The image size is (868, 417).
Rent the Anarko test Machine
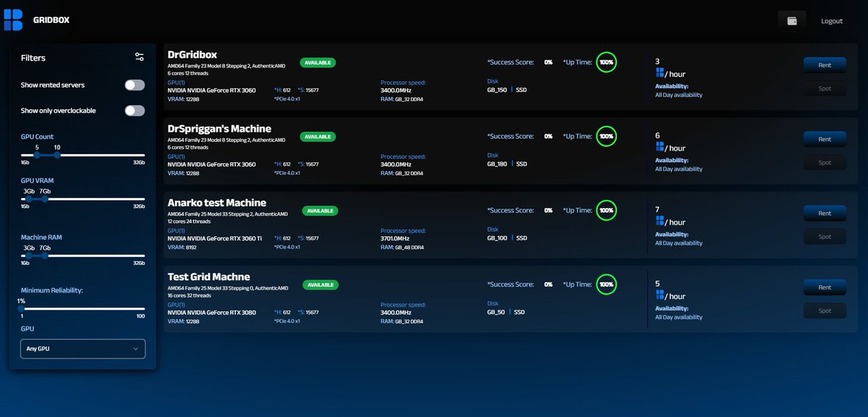[x=825, y=214]
